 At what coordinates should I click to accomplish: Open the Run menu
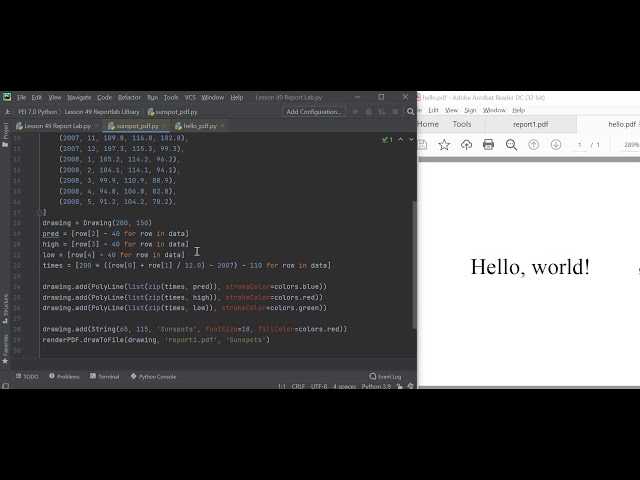tap(152, 98)
